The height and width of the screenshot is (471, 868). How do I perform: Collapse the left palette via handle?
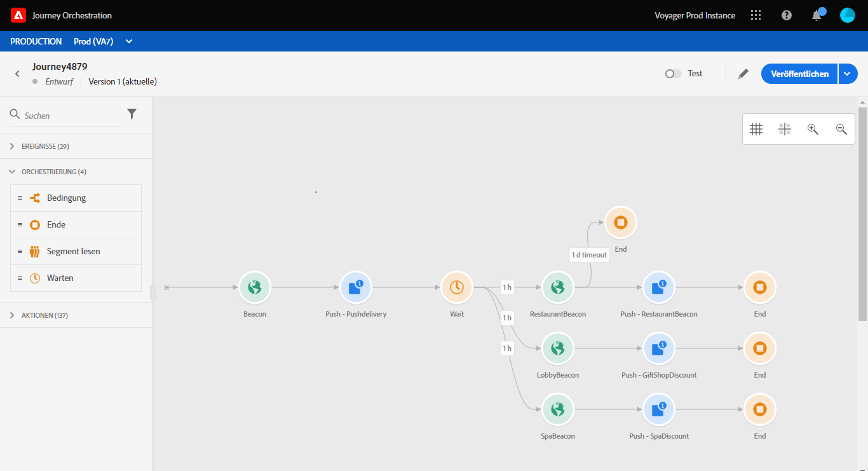153,292
